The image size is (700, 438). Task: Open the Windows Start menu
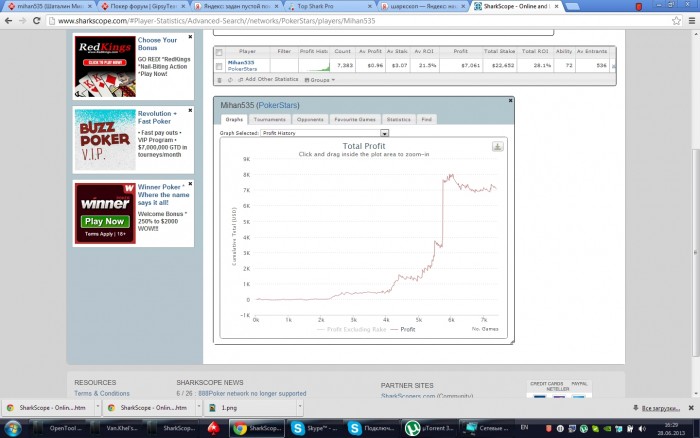pos(12,429)
